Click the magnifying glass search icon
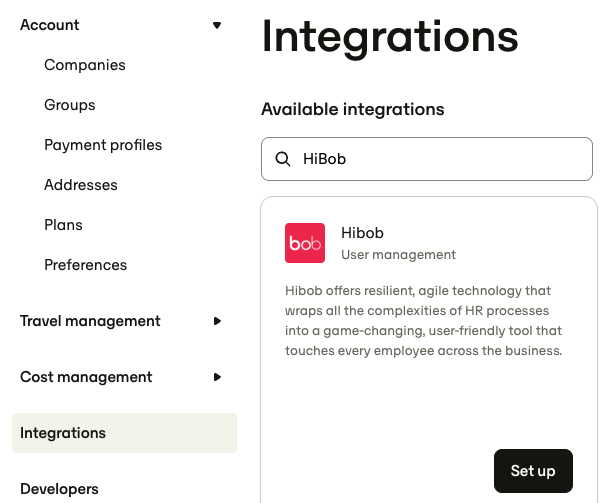This screenshot has height=503, width=600. tap(283, 159)
